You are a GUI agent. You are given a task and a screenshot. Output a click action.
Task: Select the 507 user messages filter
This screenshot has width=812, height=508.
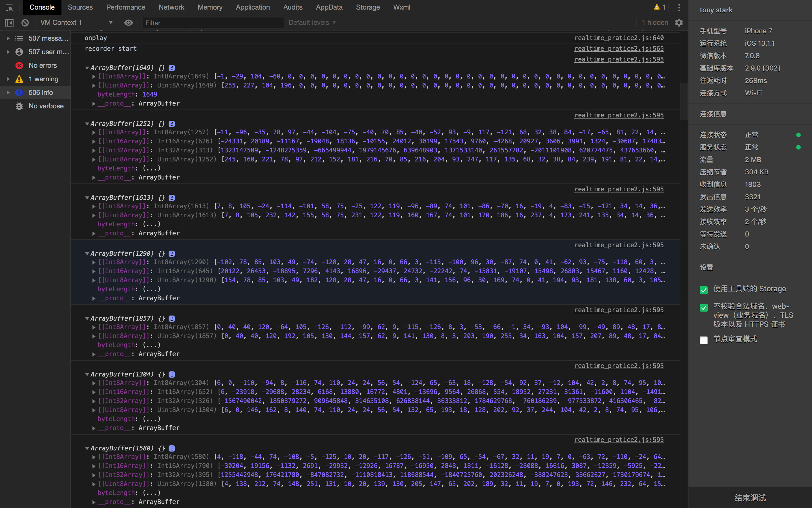36,52
